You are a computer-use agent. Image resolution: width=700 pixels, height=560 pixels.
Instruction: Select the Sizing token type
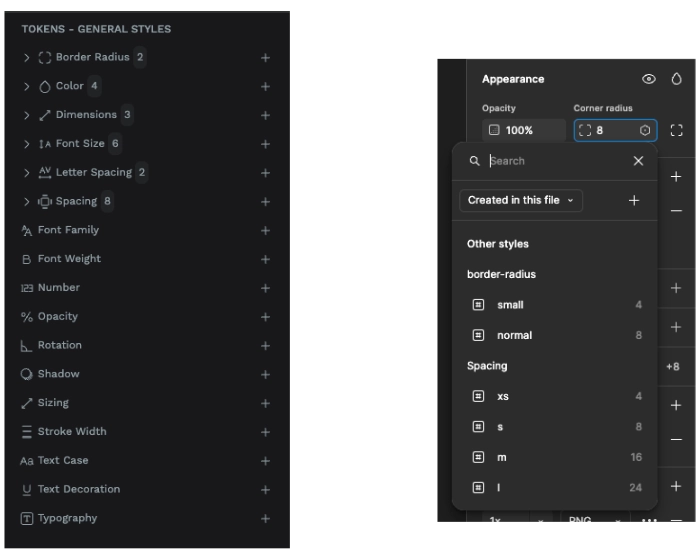coord(45,403)
